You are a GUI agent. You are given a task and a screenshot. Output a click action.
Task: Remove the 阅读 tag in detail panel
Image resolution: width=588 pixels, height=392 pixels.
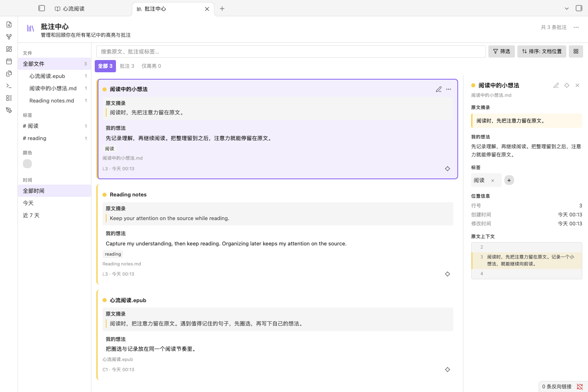[493, 180]
